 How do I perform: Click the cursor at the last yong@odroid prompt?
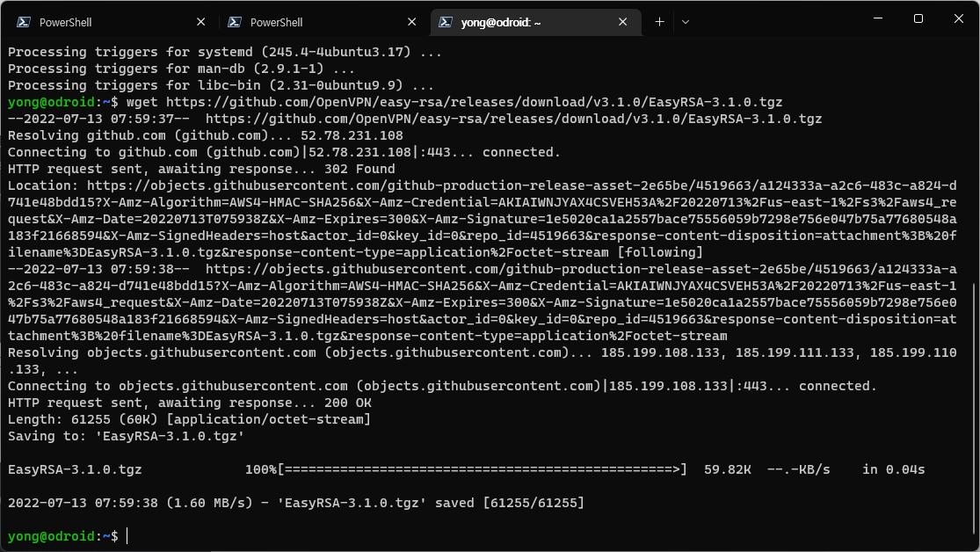[127, 536]
